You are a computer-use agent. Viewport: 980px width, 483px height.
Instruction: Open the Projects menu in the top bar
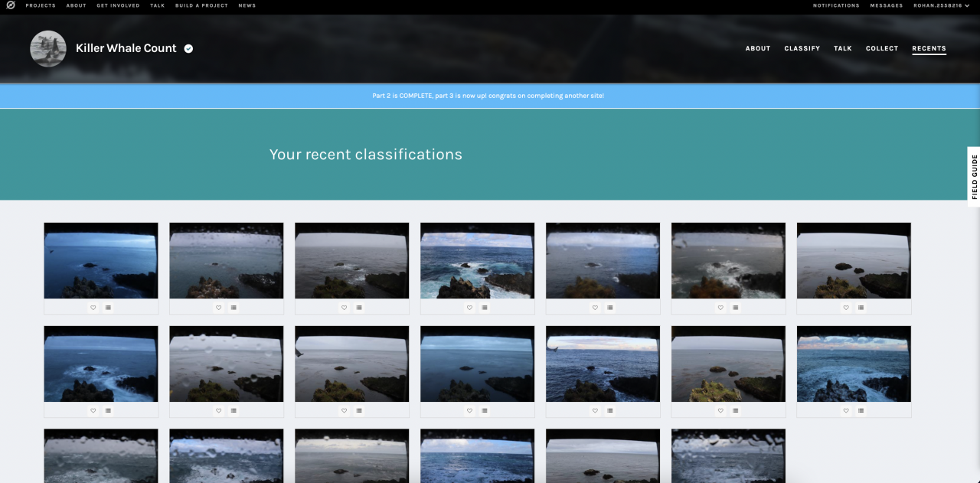click(41, 5)
